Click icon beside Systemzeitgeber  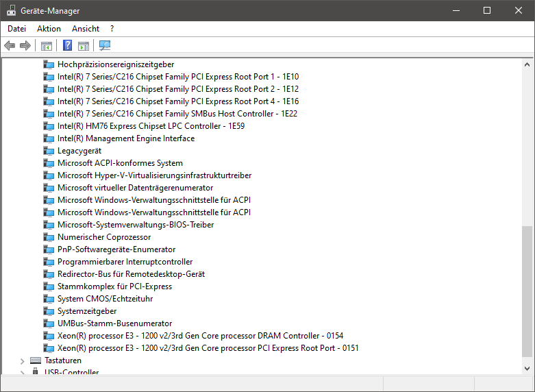coord(49,311)
